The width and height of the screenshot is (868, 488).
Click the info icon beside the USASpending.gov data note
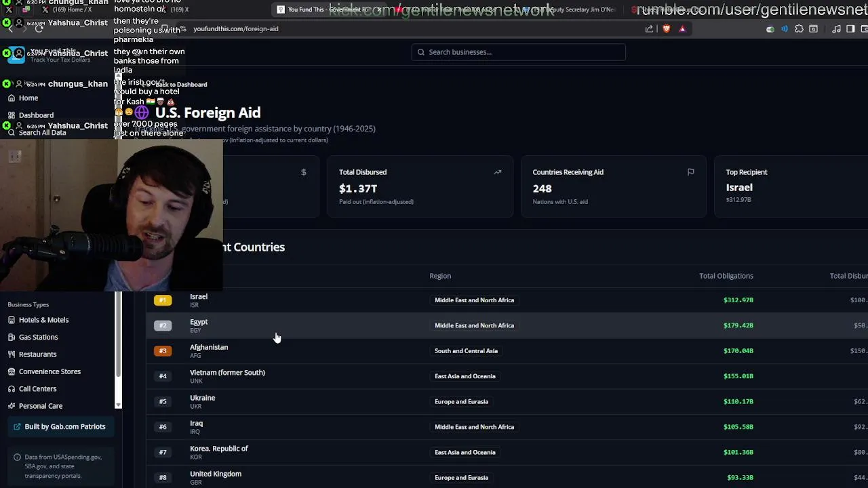coord(18,457)
